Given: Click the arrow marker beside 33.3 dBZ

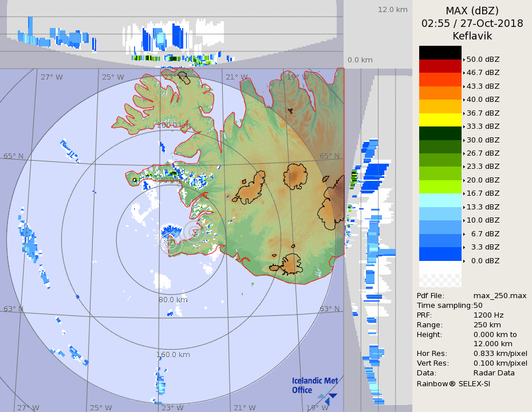Looking at the screenshot, I should pos(464,126).
